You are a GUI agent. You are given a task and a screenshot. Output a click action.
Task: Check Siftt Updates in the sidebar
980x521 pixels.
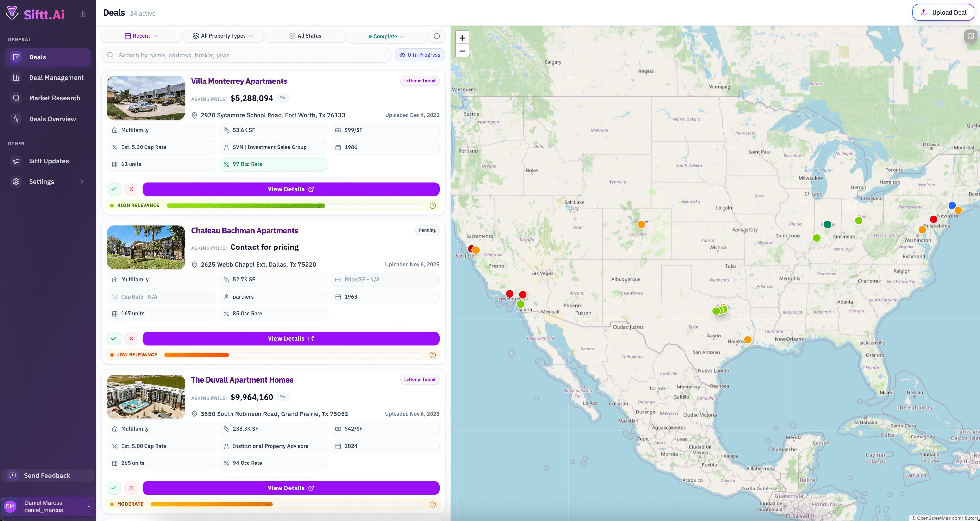coord(49,161)
